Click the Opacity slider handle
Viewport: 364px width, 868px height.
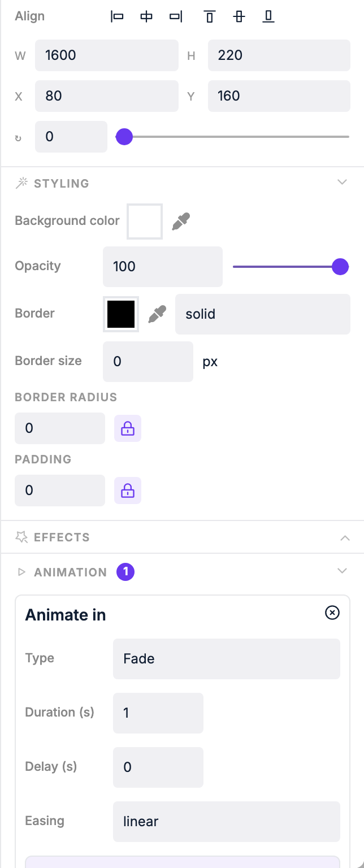(340, 266)
